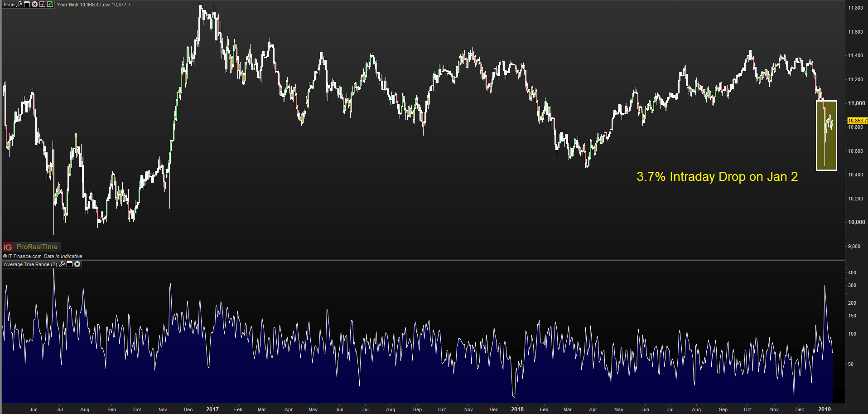The image size is (868, 414).
Task: Click the green up-arrow icon in Price header
Action: pyautogui.click(x=50, y=5)
